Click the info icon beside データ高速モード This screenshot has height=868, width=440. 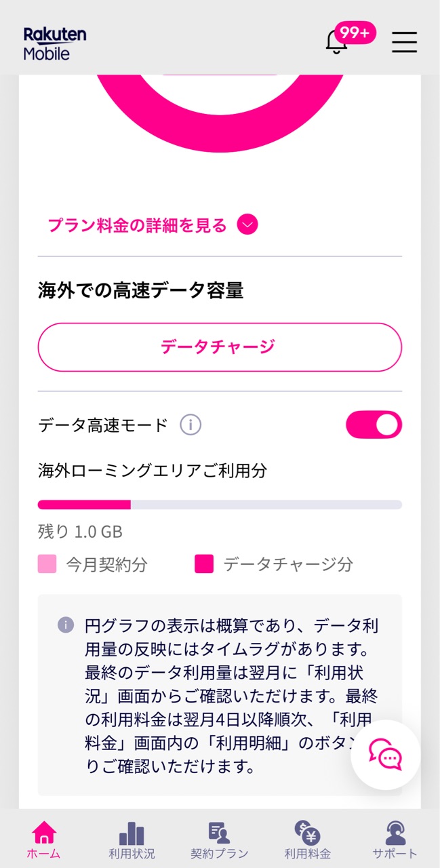point(191,425)
